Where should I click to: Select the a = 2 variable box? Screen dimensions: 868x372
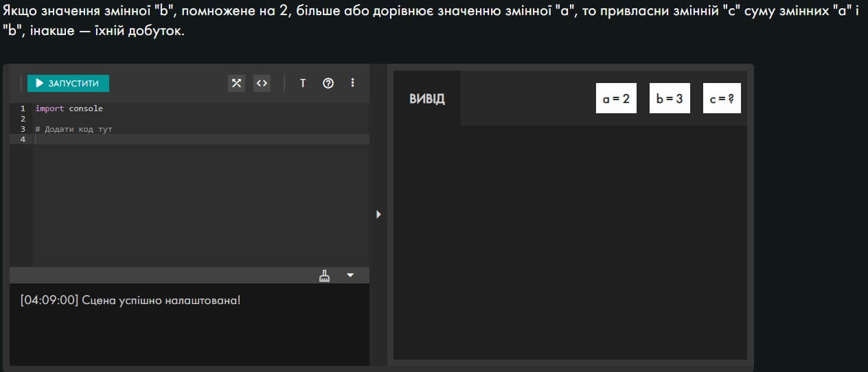click(x=616, y=99)
